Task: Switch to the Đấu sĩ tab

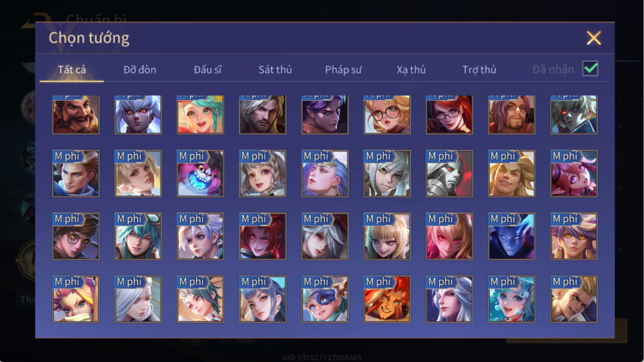Action: [x=207, y=70]
